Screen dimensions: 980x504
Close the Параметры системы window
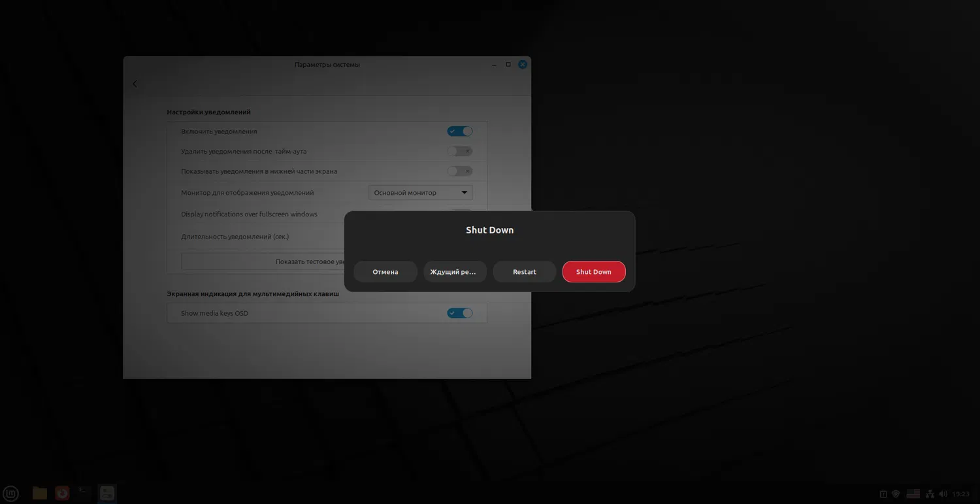pyautogui.click(x=523, y=65)
